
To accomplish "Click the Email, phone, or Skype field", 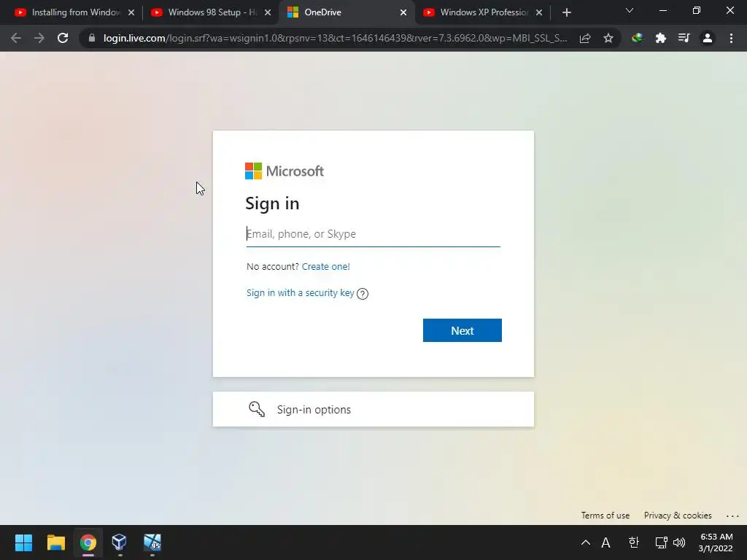I will [373, 234].
